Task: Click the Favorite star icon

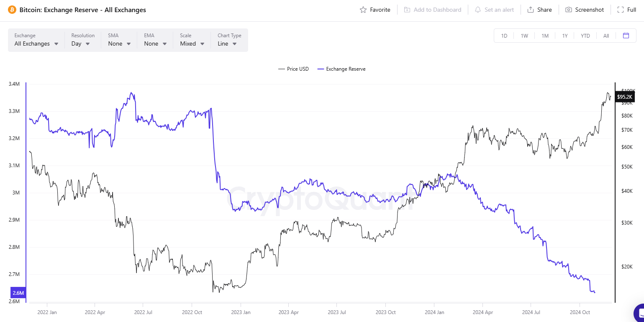Action: (363, 10)
